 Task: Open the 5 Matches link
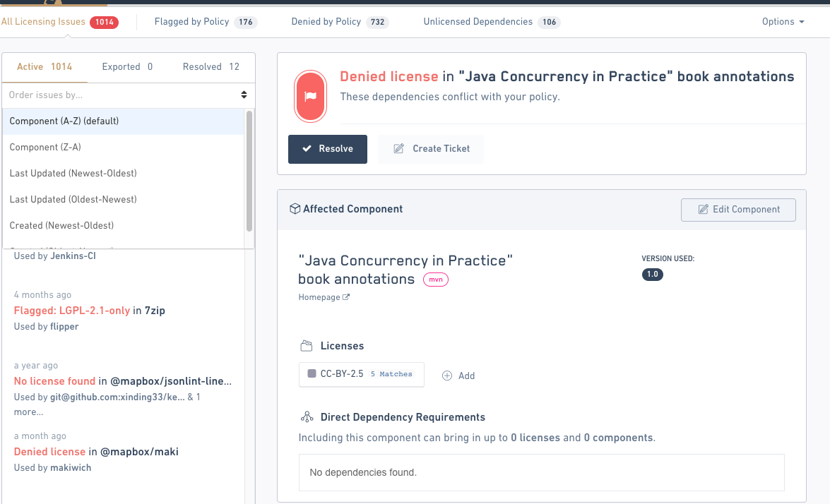(391, 374)
